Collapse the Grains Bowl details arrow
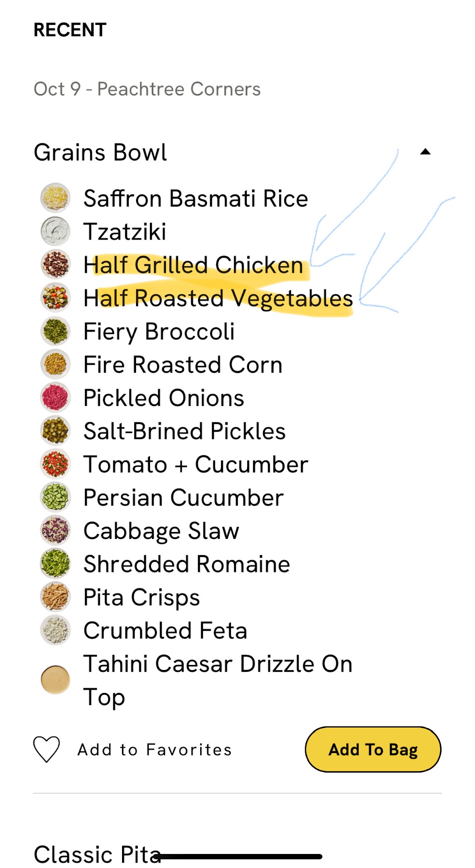 coord(425,152)
